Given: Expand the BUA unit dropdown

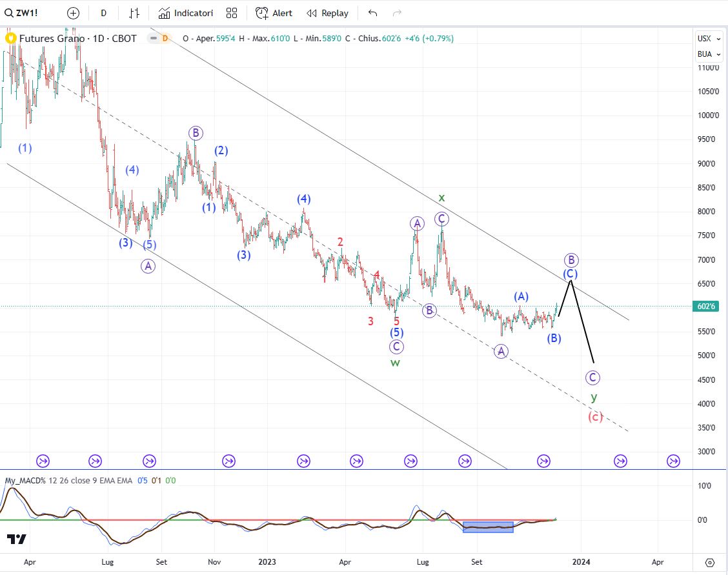Looking at the screenshot, I should 708,54.
